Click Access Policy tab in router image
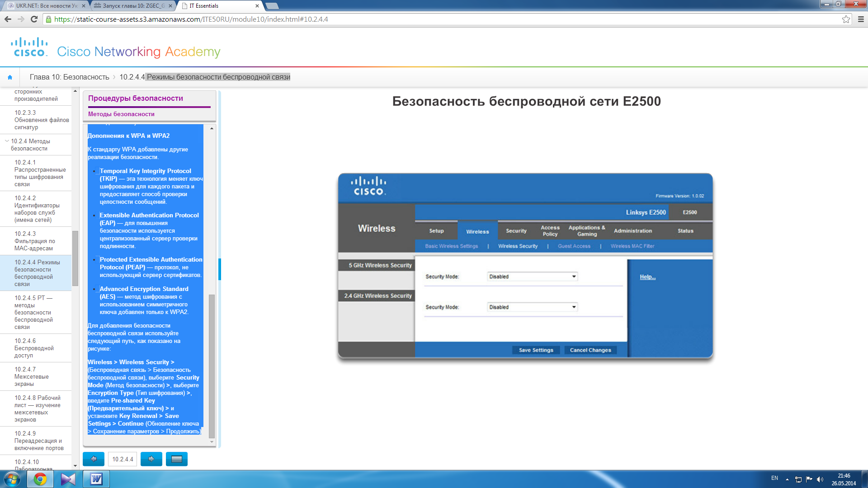The width and height of the screenshot is (868, 488). [x=550, y=231]
